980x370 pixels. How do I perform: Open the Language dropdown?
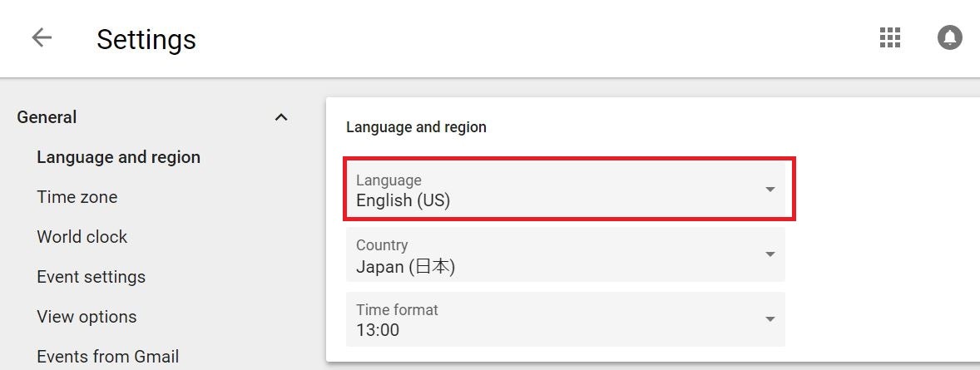click(x=566, y=190)
